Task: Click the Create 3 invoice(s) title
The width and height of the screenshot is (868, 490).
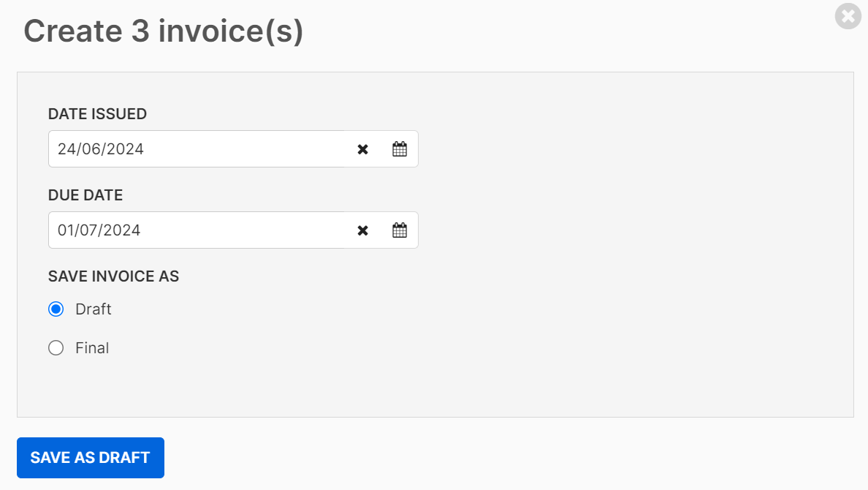Action: pyautogui.click(x=164, y=31)
